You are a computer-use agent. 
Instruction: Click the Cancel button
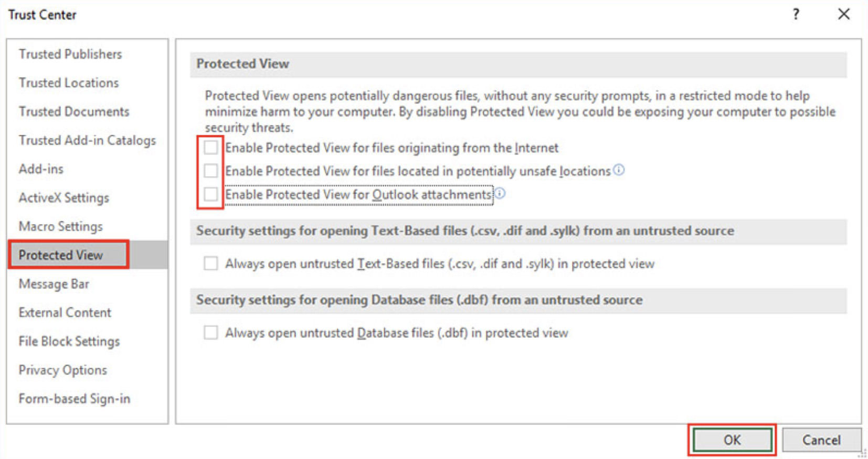(821, 440)
